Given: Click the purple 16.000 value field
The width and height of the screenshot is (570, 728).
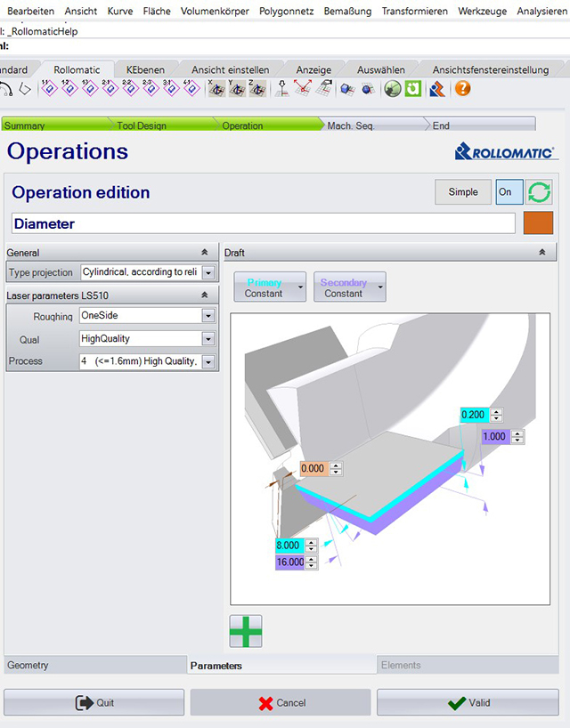Looking at the screenshot, I should pos(290,562).
